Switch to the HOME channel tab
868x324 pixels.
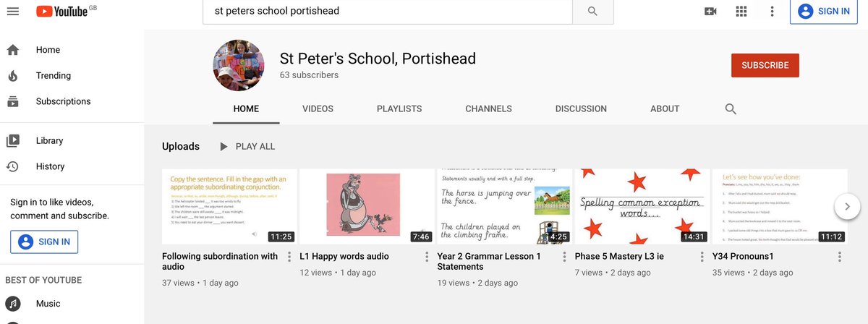[x=246, y=108]
